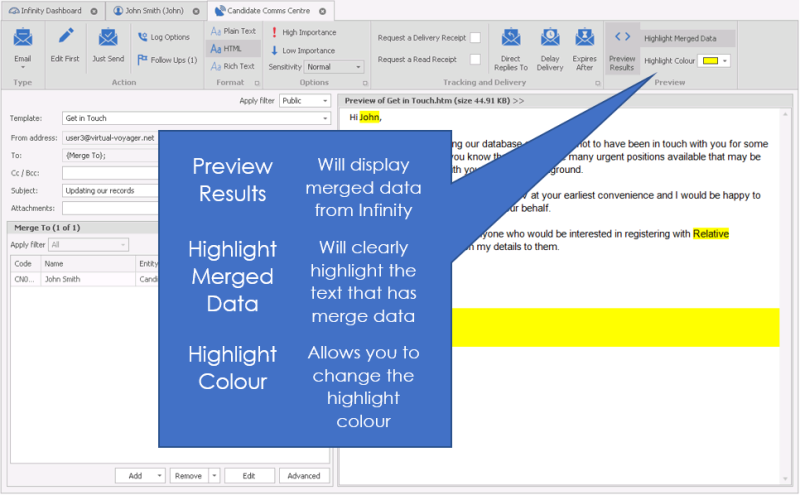
Task: Enable Request a Read Receipt checkbox
Action: click(475, 59)
